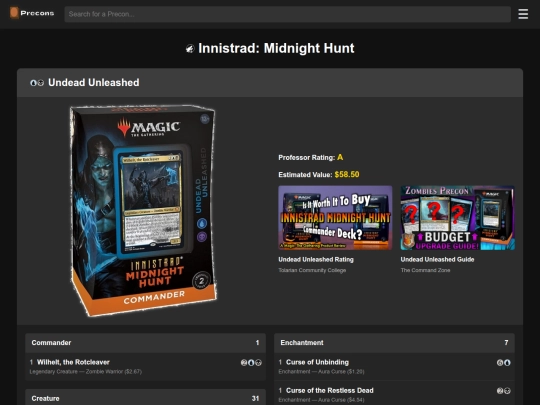This screenshot has width=540, height=405.
Task: Open the Undead Unleashed Rating link
Action: (316, 259)
